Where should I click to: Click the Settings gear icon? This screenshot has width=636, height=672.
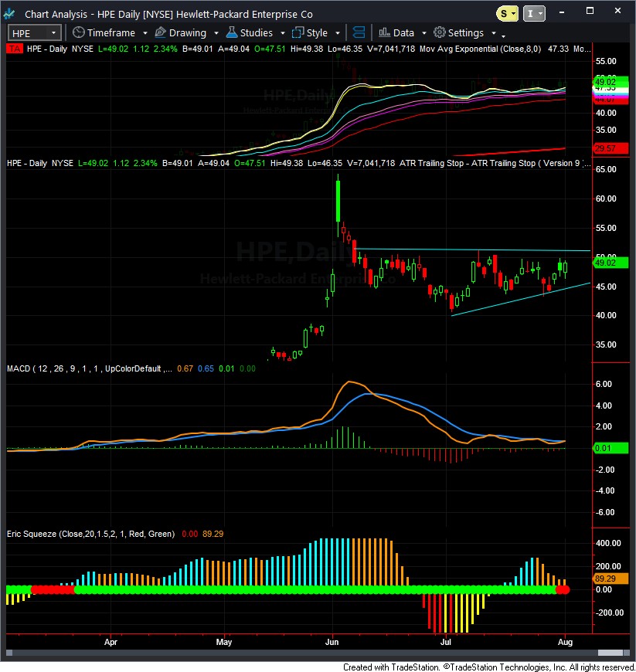coord(439,32)
